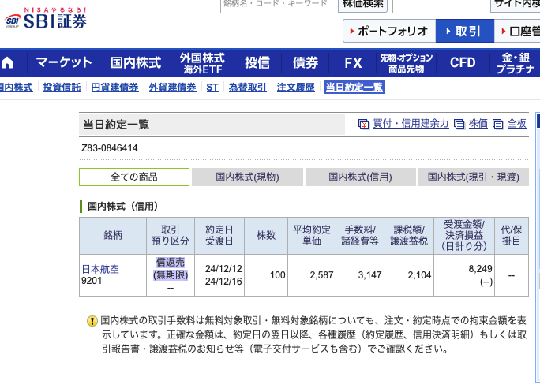Click the SBI証券 logo
540x392 pixels.
(46, 18)
